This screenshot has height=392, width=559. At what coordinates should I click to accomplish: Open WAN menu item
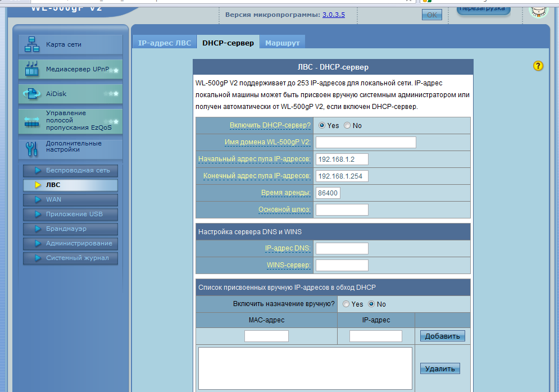(x=71, y=199)
